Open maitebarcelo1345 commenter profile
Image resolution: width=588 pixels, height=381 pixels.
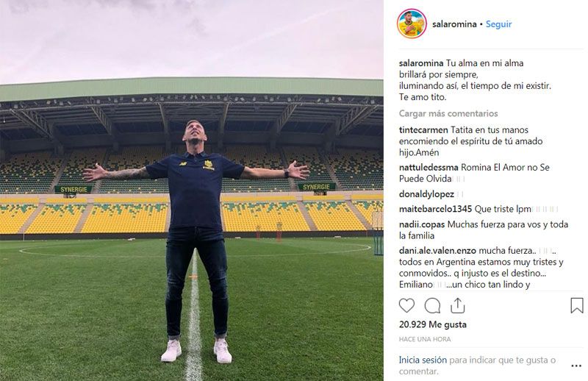point(435,209)
